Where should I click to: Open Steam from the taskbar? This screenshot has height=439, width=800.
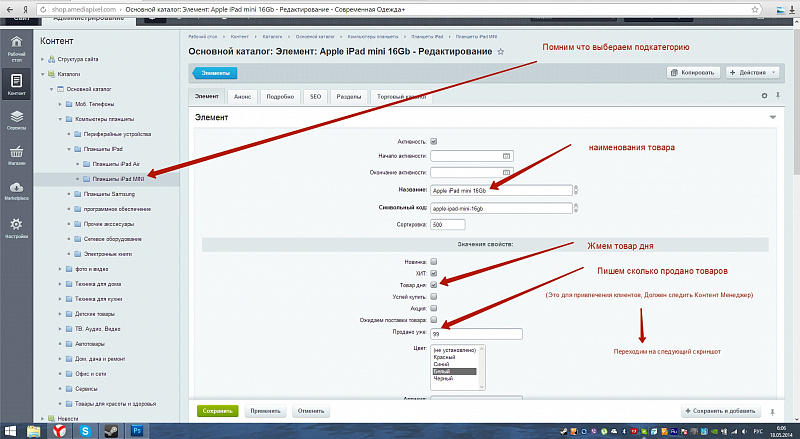coord(111,431)
